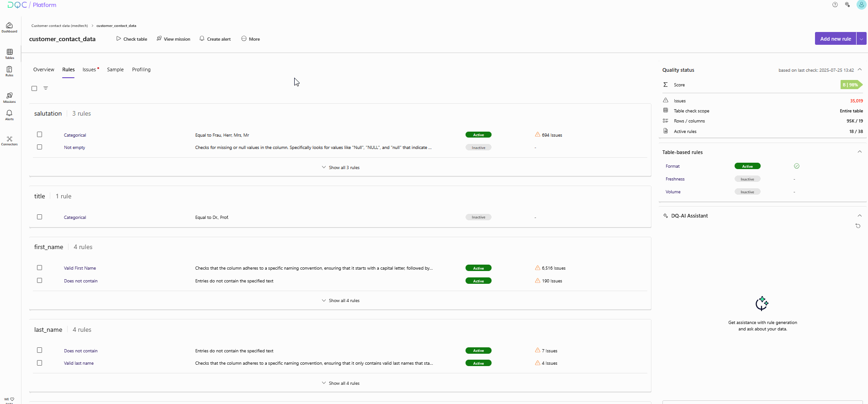Collapse the Table-based rules section
The width and height of the screenshot is (868, 404).
click(860, 152)
